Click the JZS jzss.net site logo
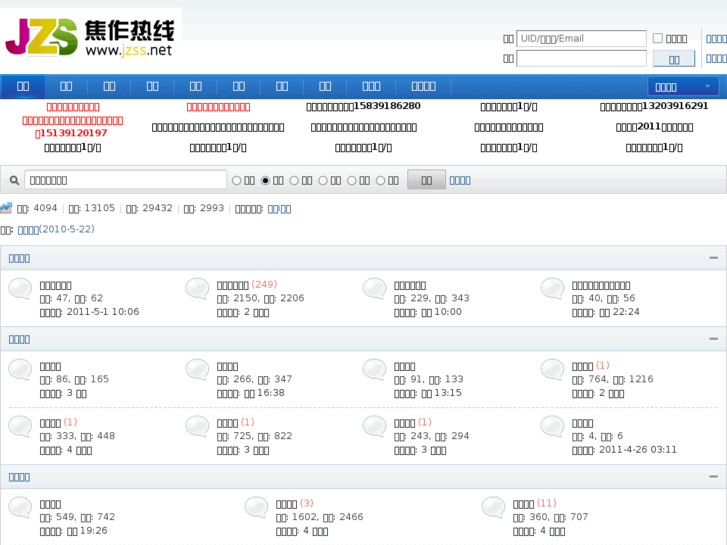Screen dimensions: 727x545 [x=90, y=37]
